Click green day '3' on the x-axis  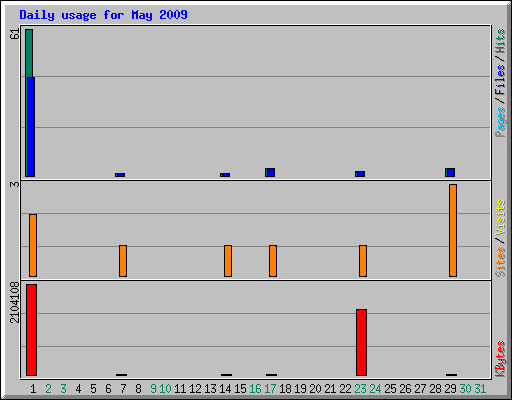[x=63, y=389]
